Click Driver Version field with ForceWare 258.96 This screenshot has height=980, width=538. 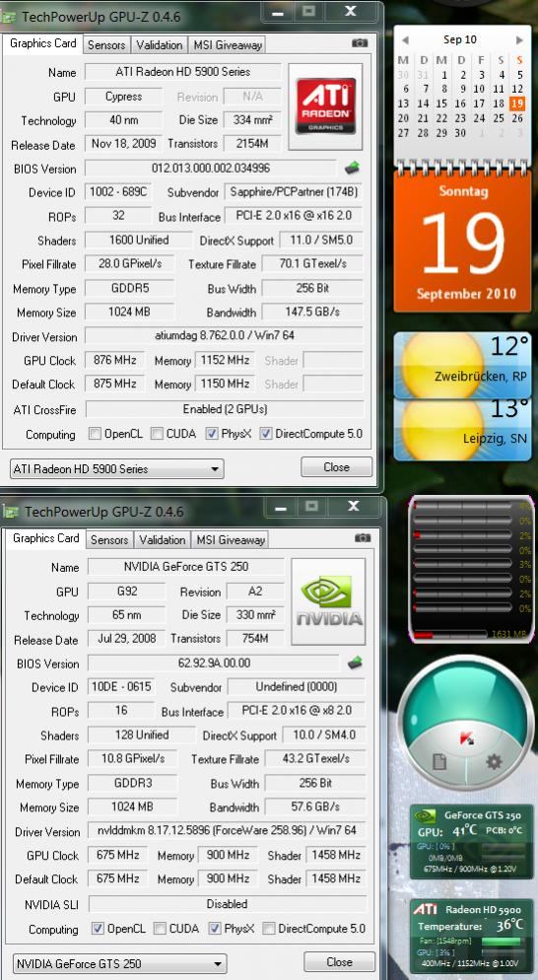(227, 830)
